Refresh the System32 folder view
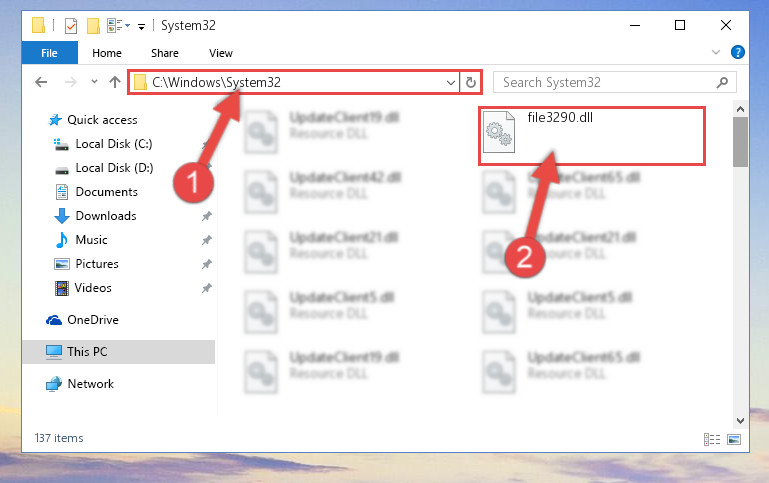The image size is (769, 483). (x=470, y=82)
